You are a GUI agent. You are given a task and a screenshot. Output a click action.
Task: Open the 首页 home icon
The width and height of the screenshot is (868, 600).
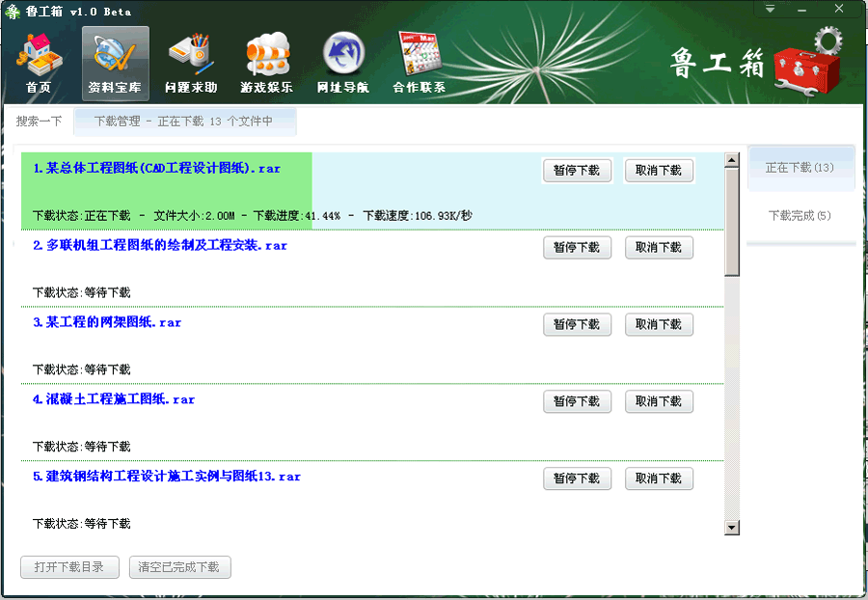(39, 64)
